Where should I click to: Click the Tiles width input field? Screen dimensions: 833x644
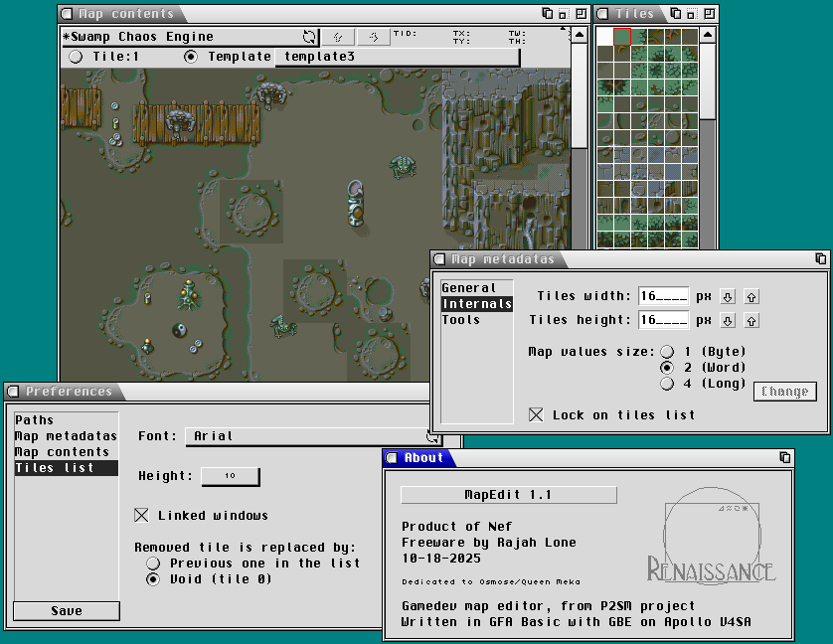coord(663,296)
